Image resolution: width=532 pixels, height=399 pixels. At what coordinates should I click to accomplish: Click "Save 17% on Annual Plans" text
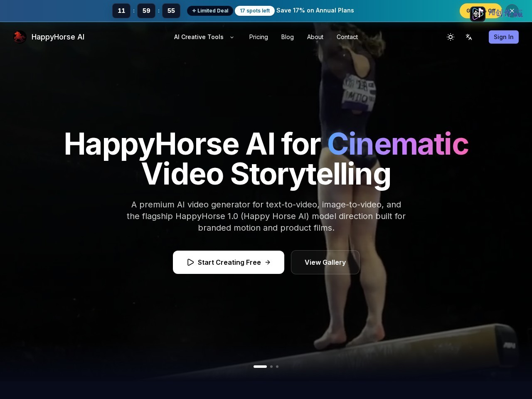315,10
